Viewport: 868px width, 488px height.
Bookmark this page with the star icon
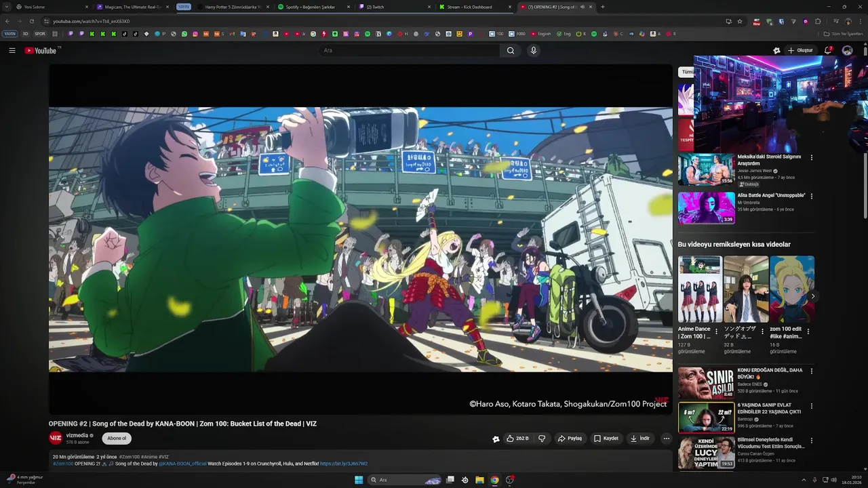point(740,21)
